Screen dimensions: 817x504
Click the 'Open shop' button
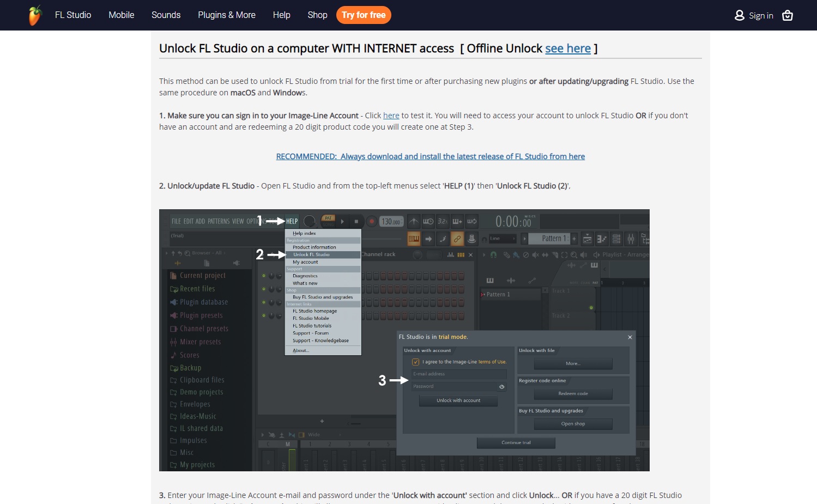(573, 424)
